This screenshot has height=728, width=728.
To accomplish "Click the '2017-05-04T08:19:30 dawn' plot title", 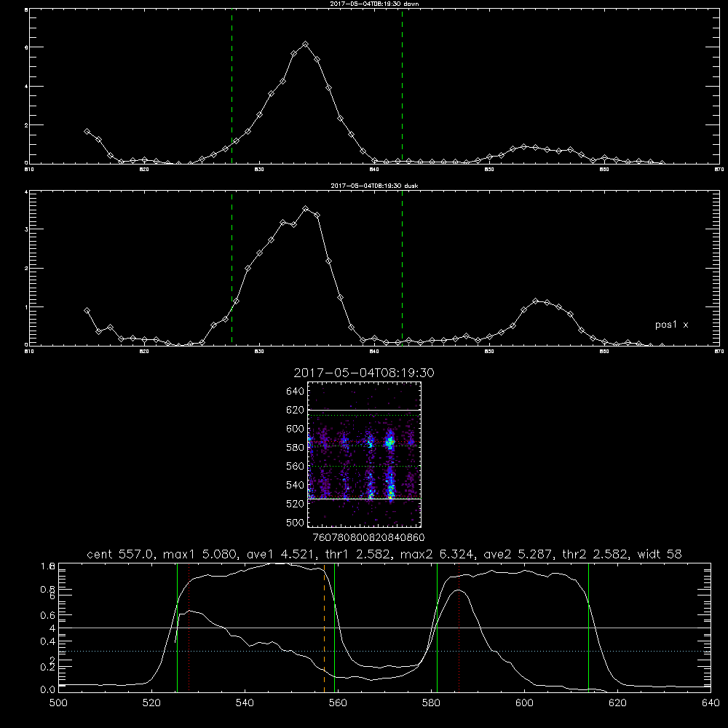I will coord(374,4).
